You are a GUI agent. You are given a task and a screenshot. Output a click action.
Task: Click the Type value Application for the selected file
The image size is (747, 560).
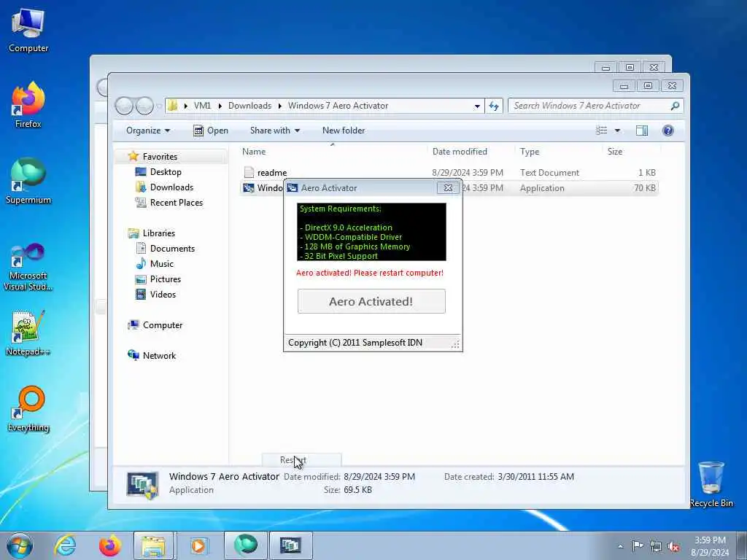542,188
